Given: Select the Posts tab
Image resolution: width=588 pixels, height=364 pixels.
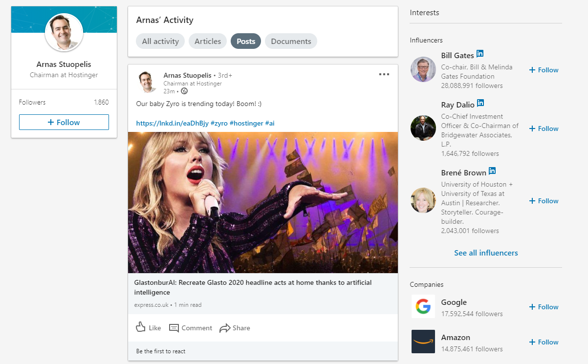Looking at the screenshot, I should coord(246,41).
